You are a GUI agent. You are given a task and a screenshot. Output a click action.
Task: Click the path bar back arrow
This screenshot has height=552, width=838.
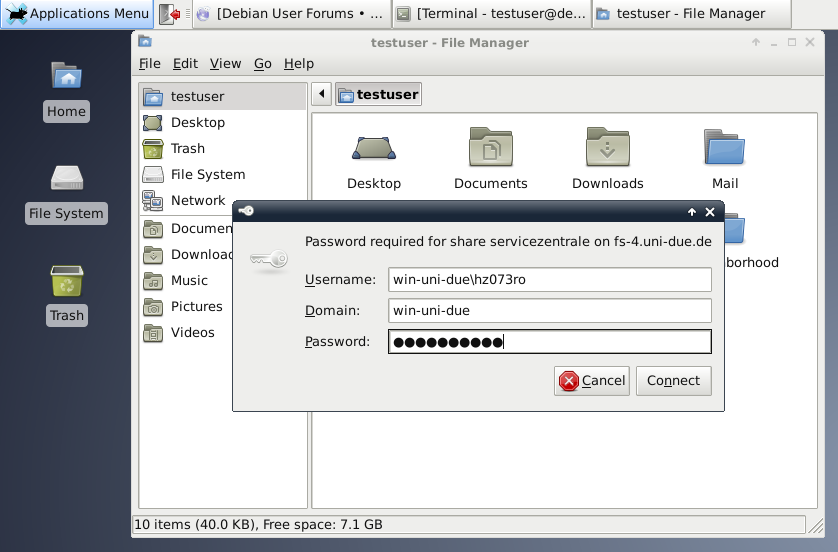321,95
